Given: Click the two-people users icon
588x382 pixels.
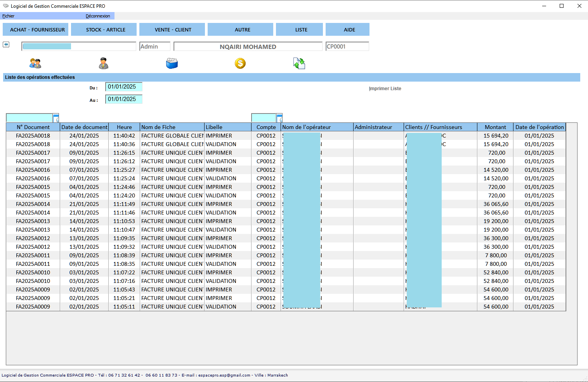Looking at the screenshot, I should pos(35,63).
